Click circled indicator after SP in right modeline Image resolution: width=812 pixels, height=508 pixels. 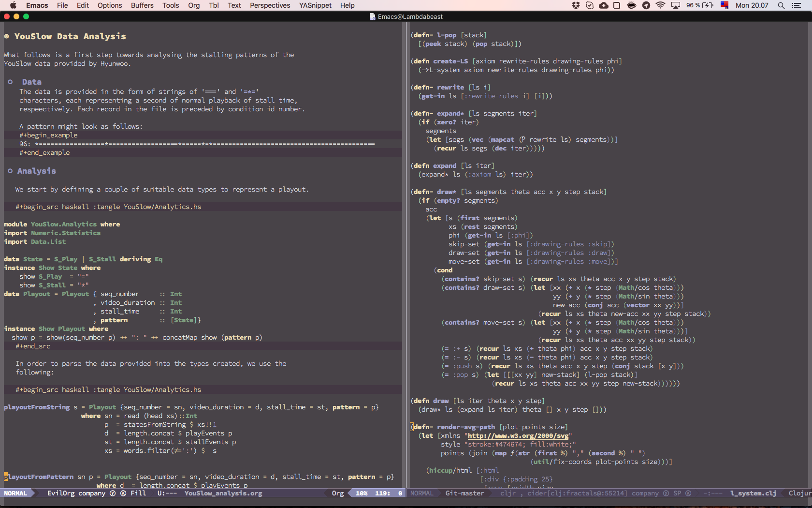click(x=688, y=493)
